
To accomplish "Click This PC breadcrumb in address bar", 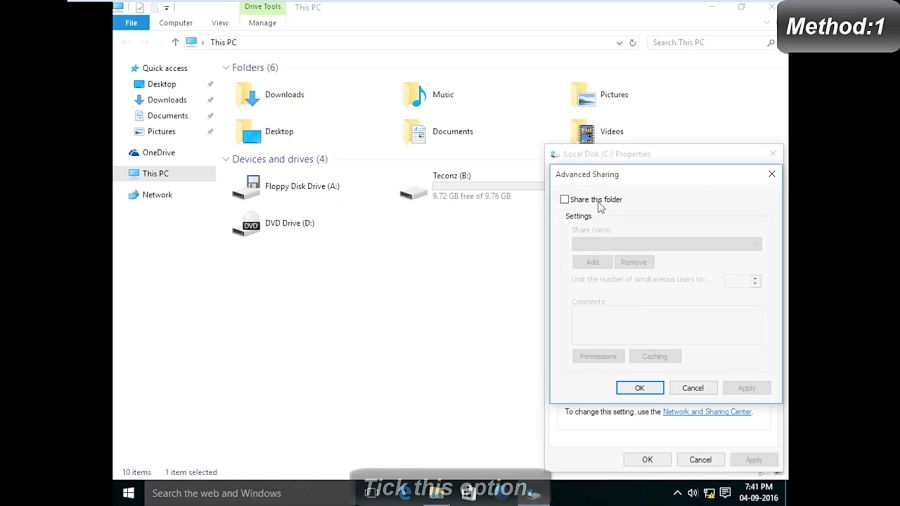I will coord(223,42).
